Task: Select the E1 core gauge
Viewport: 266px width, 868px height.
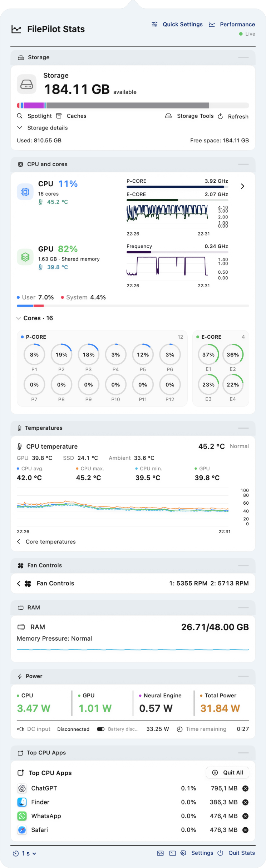Action: (x=208, y=355)
